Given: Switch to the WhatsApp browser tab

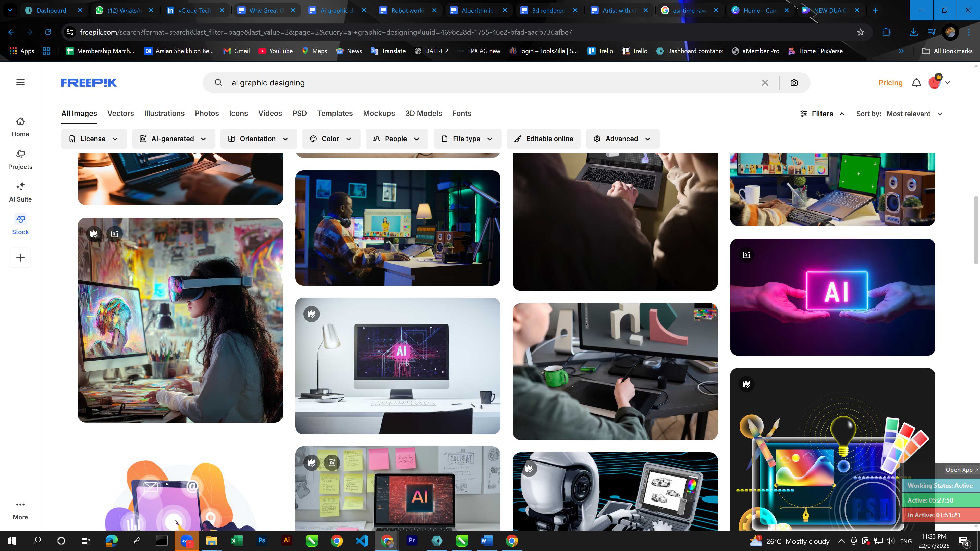Looking at the screenshot, I should click(x=124, y=10).
